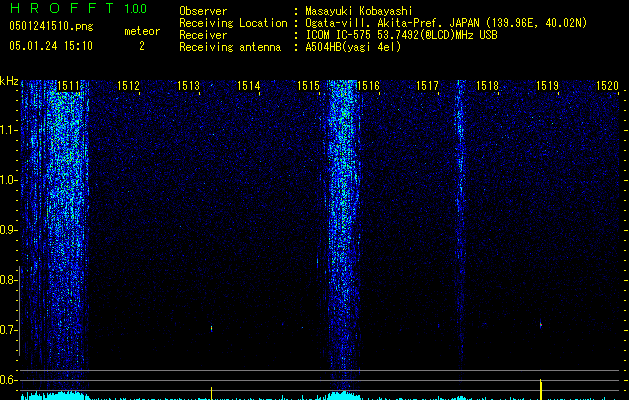629x400 pixels.
Task: Click the gray vertical bar beside 0.8 kHz
Action: tap(19, 311)
